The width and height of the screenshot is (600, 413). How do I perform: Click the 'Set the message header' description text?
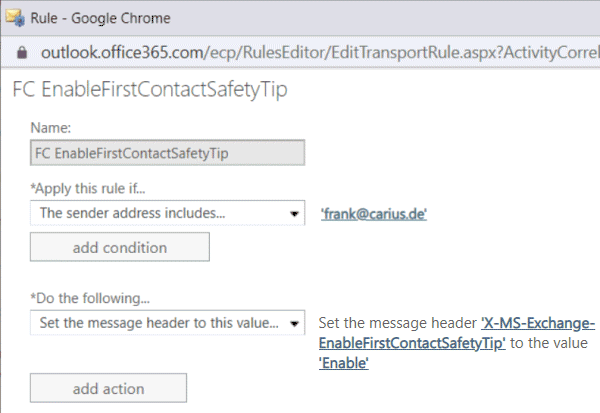(397, 323)
